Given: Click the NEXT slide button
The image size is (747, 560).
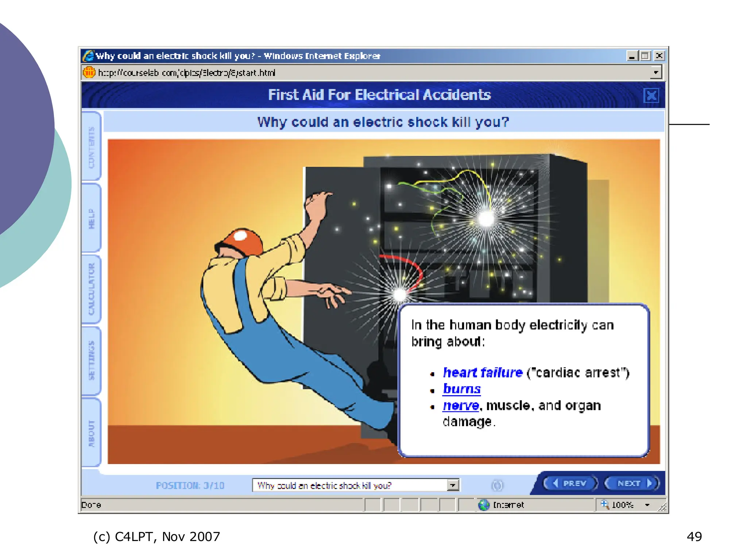Looking at the screenshot, I should click(x=632, y=483).
